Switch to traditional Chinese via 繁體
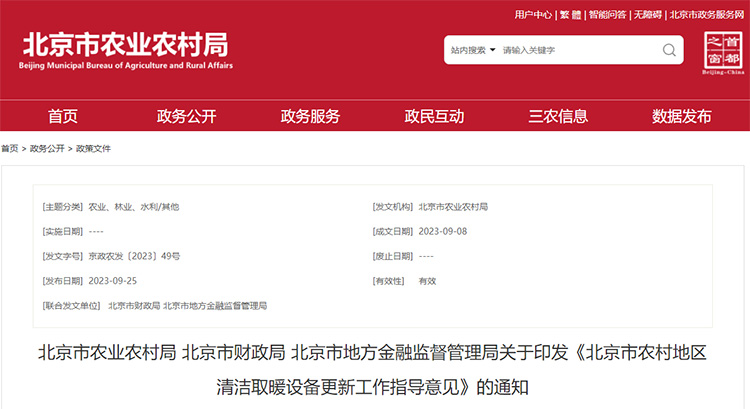 coord(570,15)
